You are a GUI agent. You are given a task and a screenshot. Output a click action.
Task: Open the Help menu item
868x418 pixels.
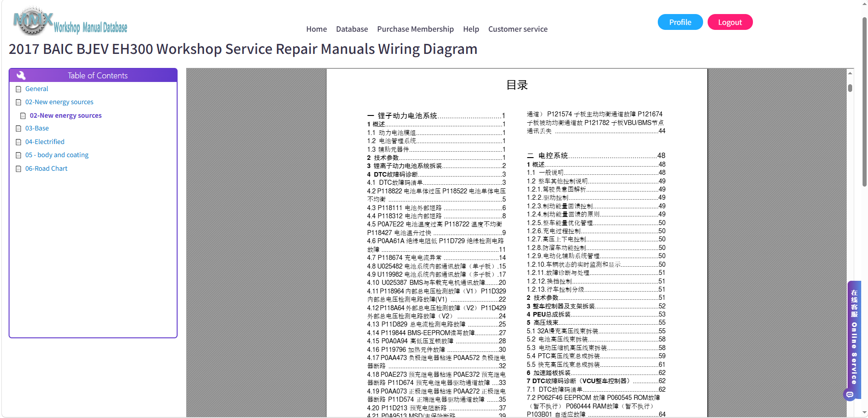pos(471,29)
